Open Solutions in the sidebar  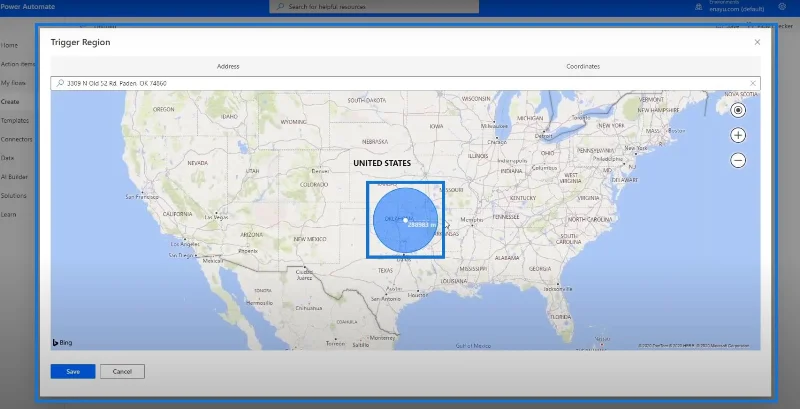point(13,196)
